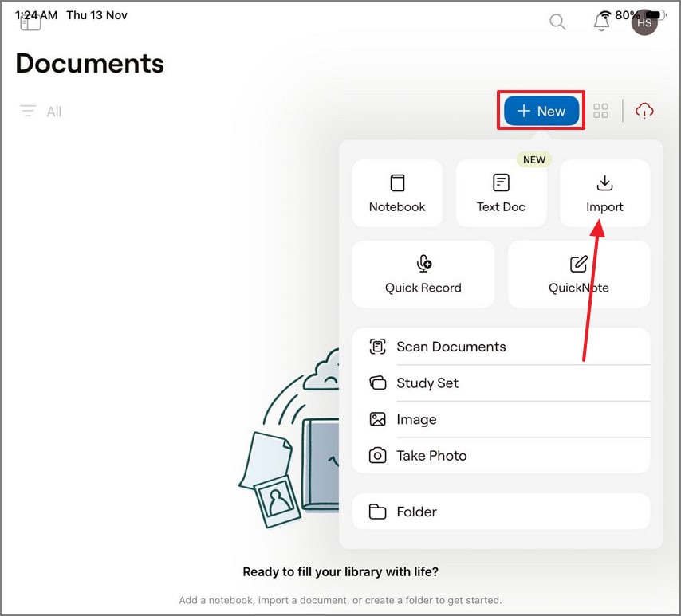Open the notifications bell
The image size is (681, 616).
(601, 22)
